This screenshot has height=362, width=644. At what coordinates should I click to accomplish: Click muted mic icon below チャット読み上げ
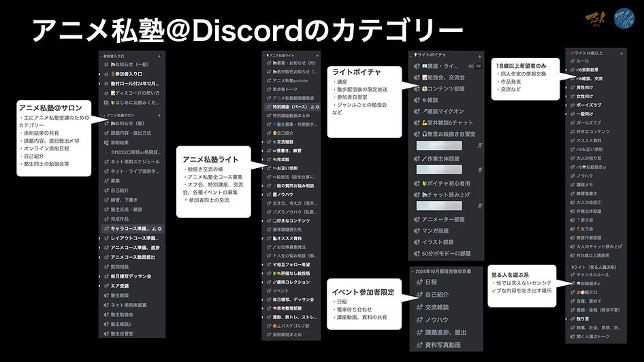click(x=480, y=205)
